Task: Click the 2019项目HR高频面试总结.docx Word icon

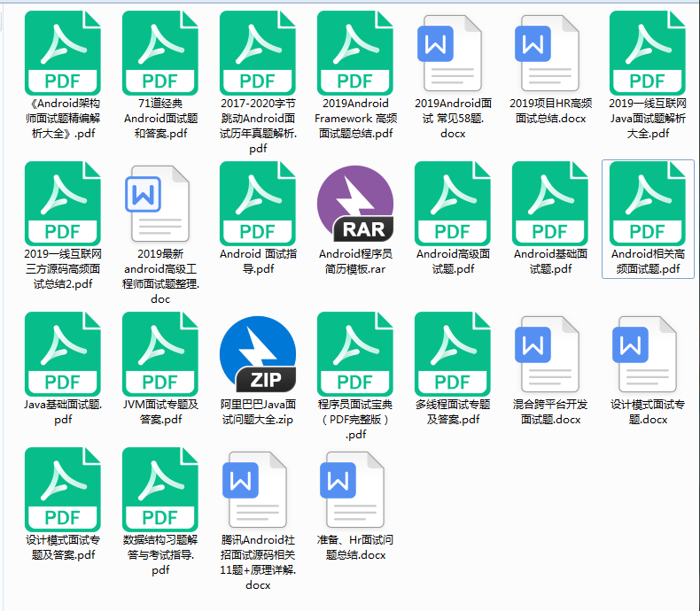Action: (548, 53)
